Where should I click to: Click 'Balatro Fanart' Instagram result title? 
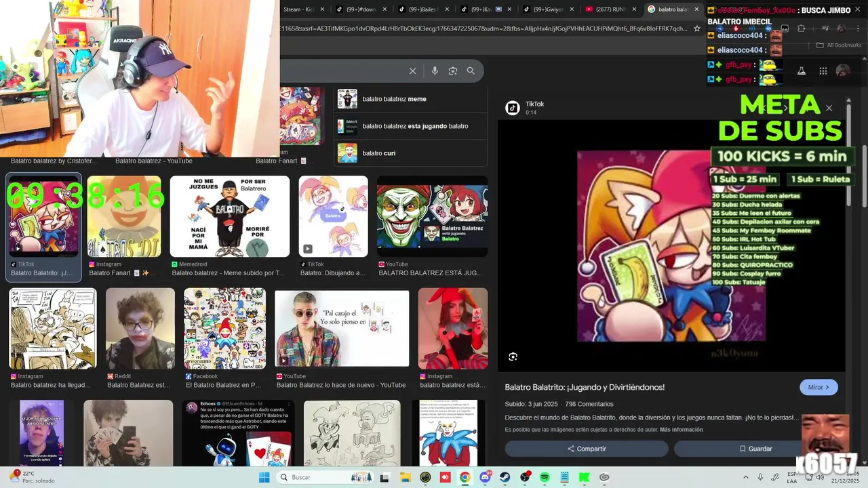click(x=123, y=273)
